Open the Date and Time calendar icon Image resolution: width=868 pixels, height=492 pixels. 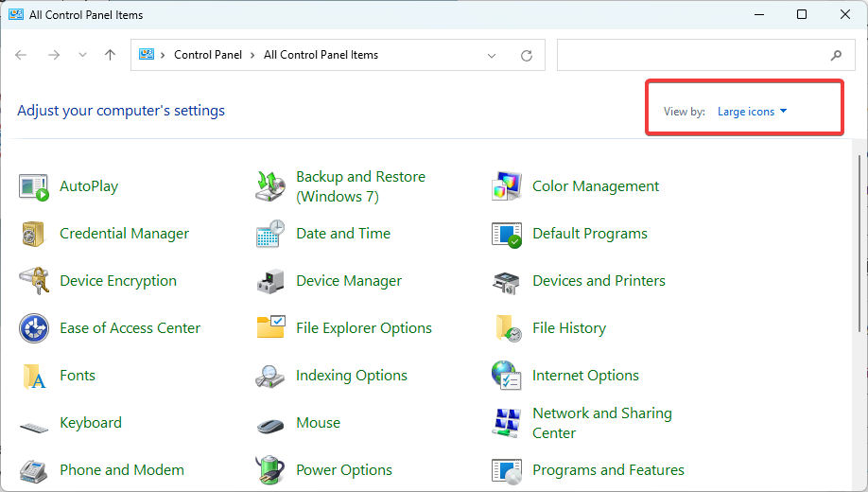270,234
